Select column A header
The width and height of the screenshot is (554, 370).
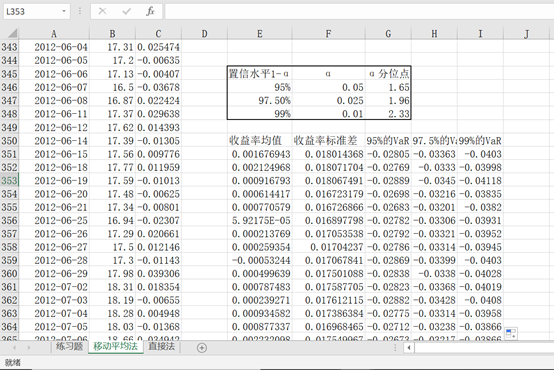(x=54, y=34)
